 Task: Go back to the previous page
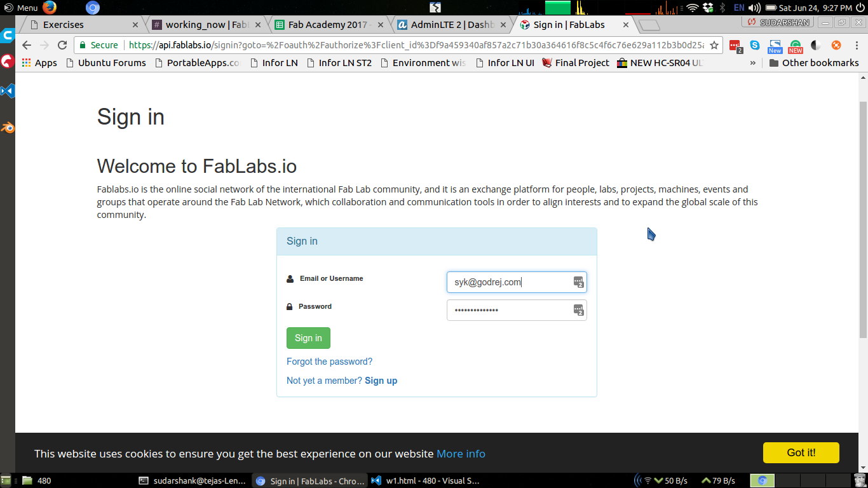point(27,45)
